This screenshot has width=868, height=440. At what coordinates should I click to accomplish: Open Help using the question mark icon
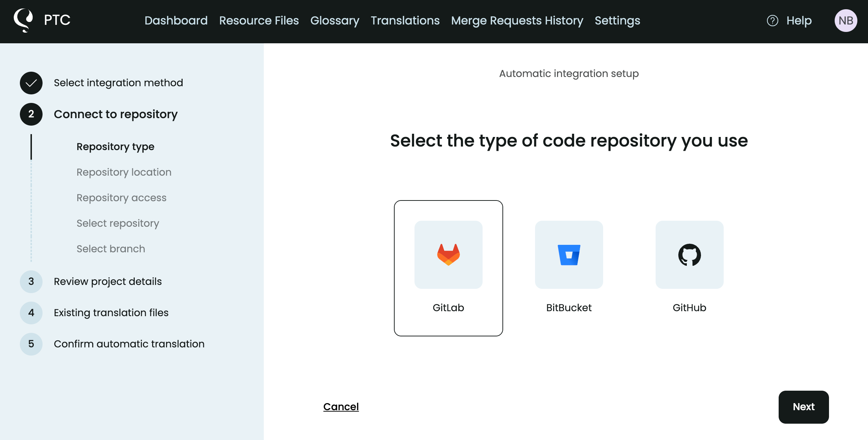pyautogui.click(x=772, y=21)
